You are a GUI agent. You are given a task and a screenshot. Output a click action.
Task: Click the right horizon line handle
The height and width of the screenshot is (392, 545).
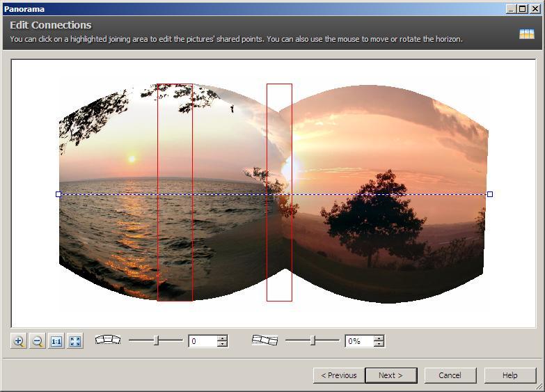click(x=490, y=194)
